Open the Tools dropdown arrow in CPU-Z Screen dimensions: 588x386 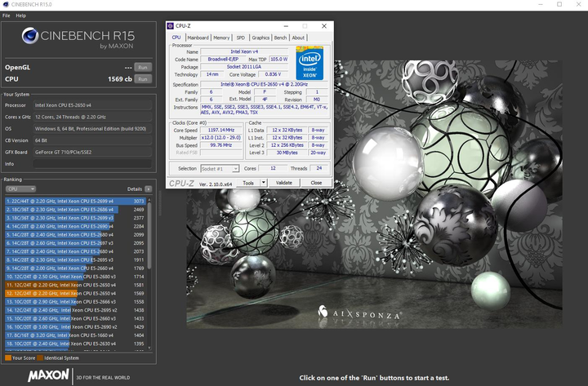pyautogui.click(x=264, y=183)
